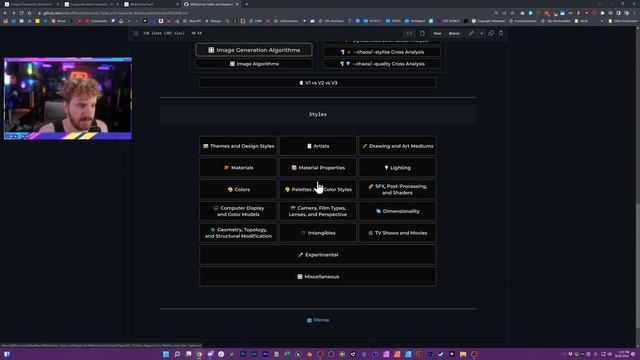640x360 pixels.
Task: Open the Miscellaneous styles page
Action: tap(318, 276)
